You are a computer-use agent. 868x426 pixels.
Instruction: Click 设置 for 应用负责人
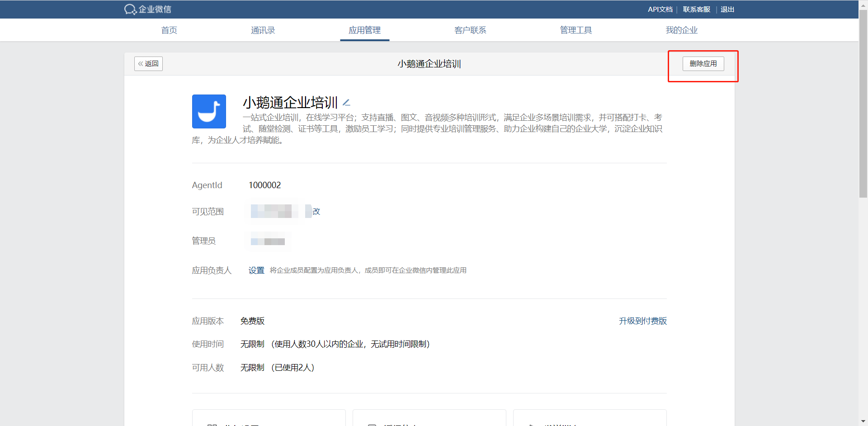point(256,270)
